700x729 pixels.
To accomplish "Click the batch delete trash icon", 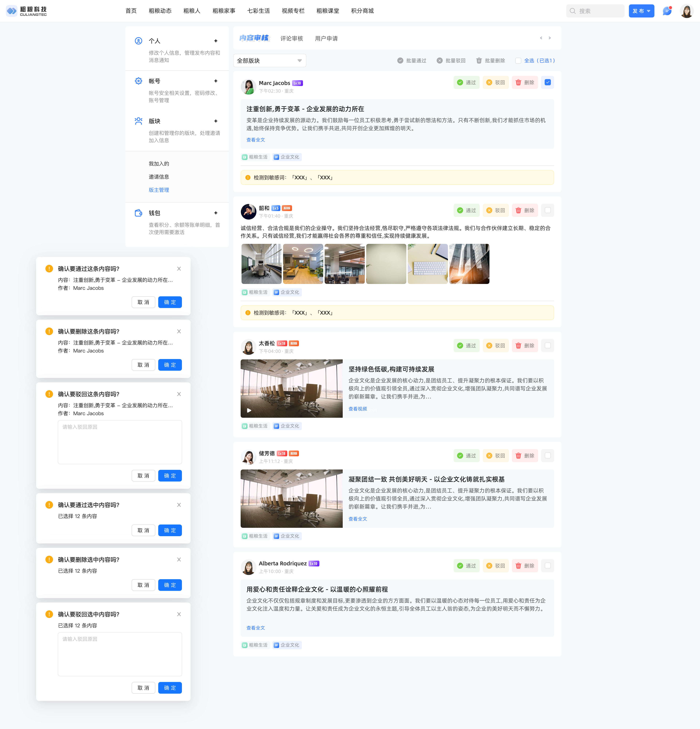I will pyautogui.click(x=479, y=61).
